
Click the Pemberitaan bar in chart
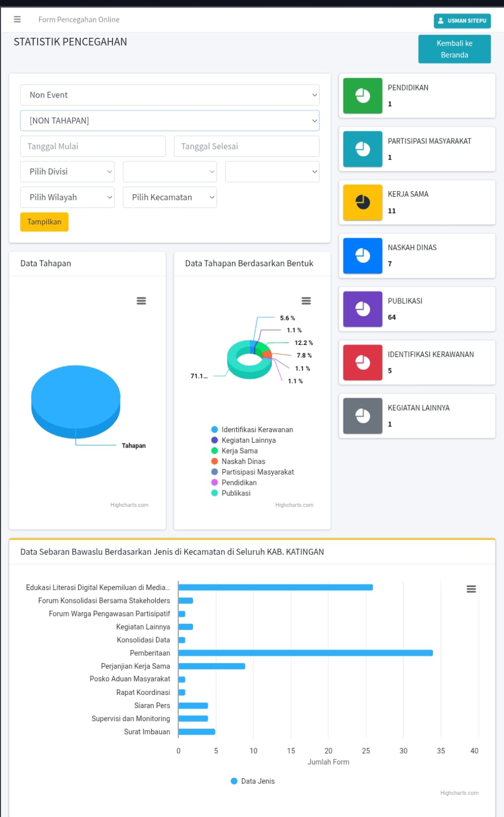(x=305, y=653)
